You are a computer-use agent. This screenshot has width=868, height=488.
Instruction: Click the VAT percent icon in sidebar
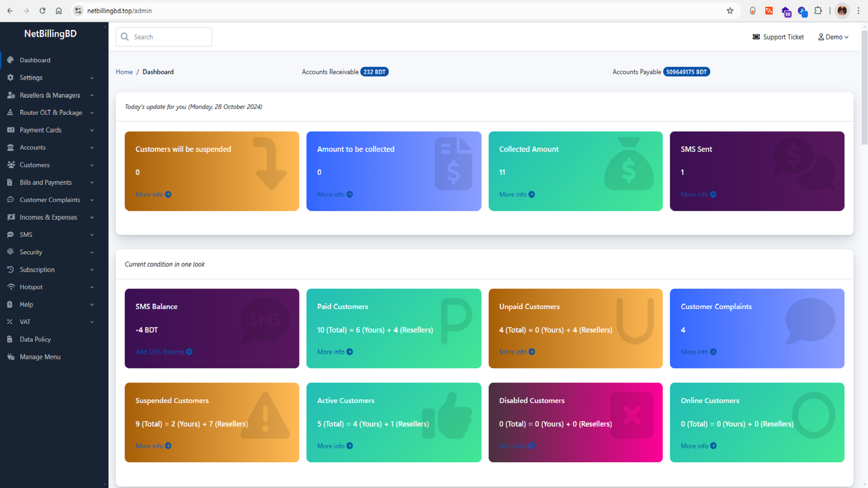point(10,322)
